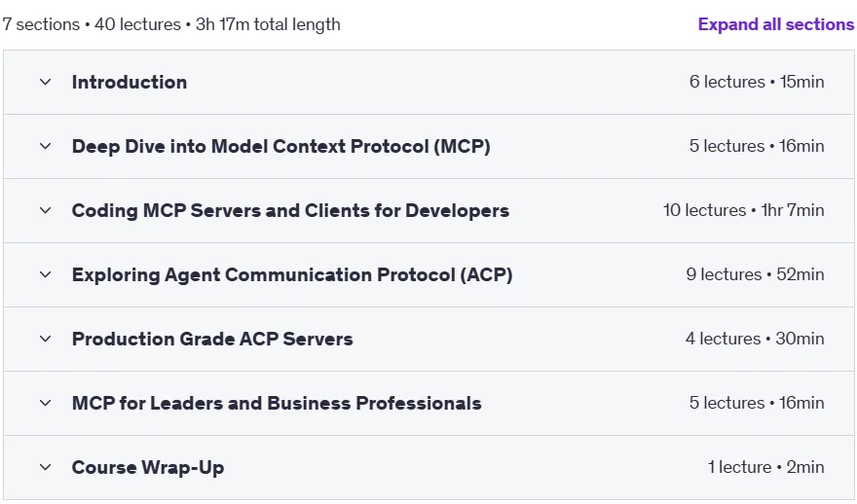Expand the Introduction section title

pyautogui.click(x=130, y=82)
